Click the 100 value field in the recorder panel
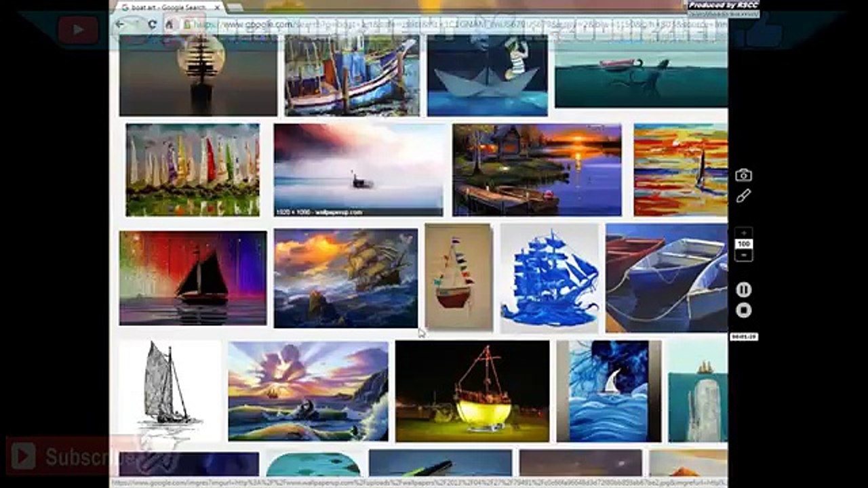The height and width of the screenshot is (488, 868). point(744,244)
